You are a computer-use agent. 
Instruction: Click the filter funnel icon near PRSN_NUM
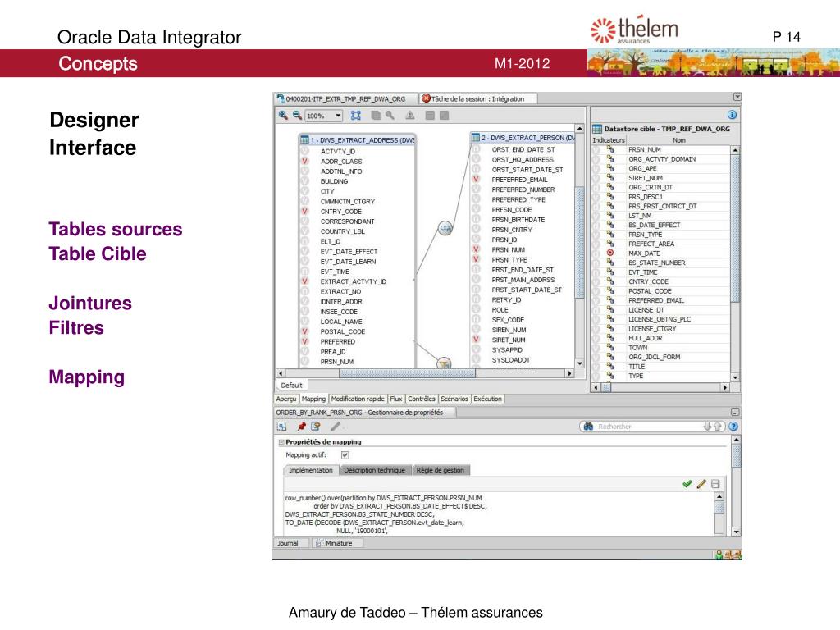(x=444, y=363)
